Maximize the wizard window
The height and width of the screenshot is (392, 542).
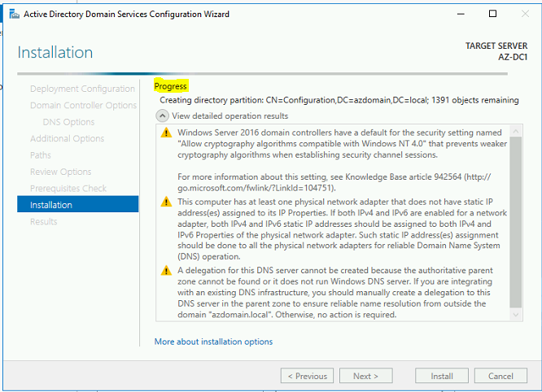[x=493, y=14]
